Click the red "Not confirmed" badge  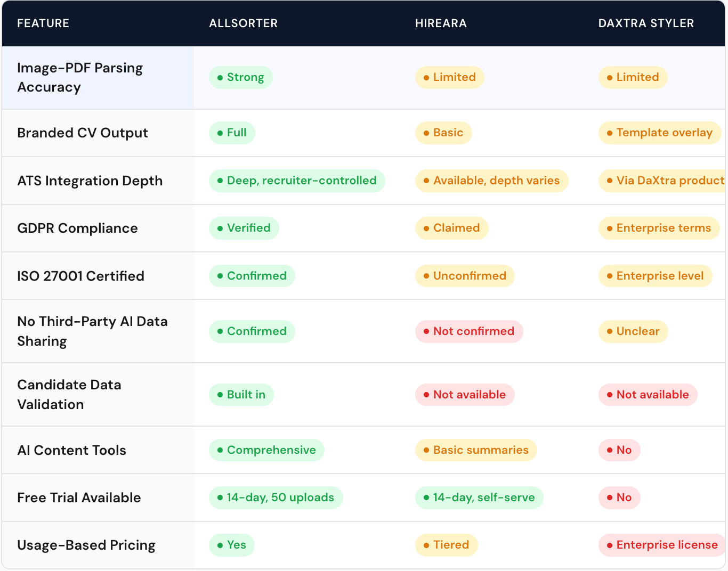[469, 331]
